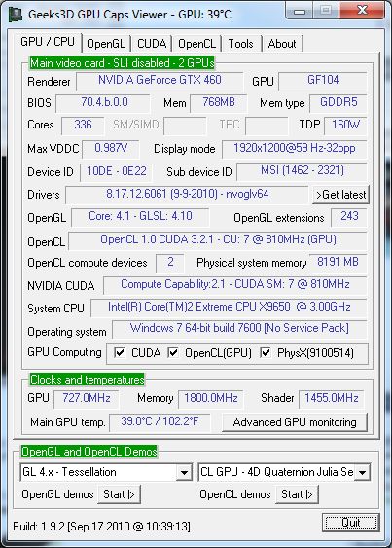392x548 pixels.
Task: Click the GPU Caps Viewer title bar icon
Action: coord(16,15)
